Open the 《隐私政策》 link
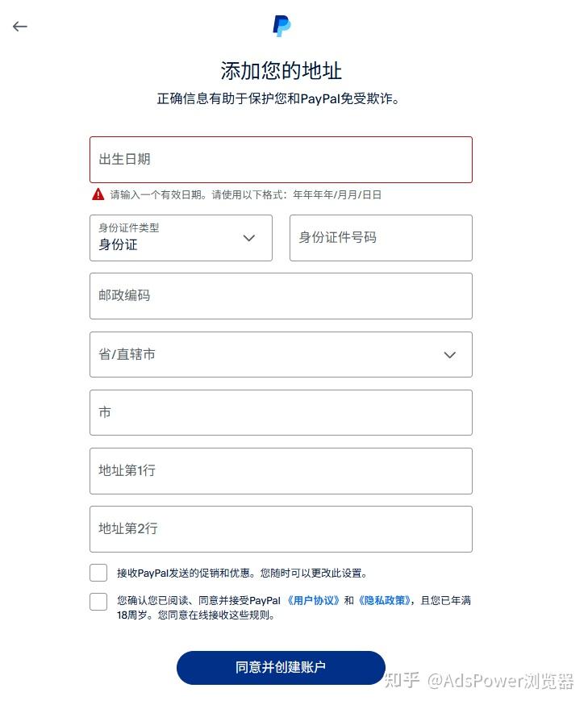588x705 pixels. coord(384,601)
